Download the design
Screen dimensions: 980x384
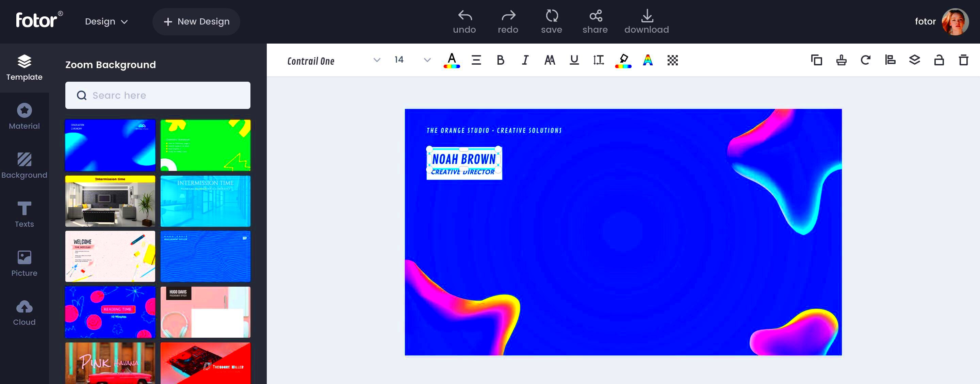(x=647, y=22)
